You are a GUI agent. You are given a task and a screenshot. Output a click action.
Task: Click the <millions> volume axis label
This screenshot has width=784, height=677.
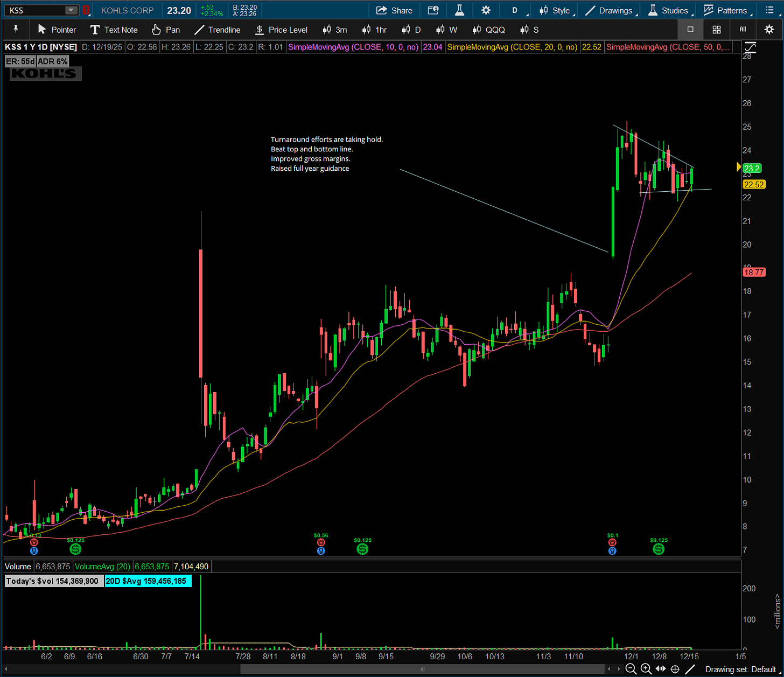(778, 611)
